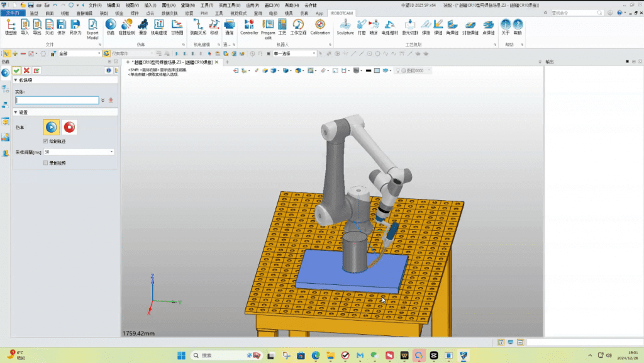Collapse the 设置 settings section

(x=15, y=112)
